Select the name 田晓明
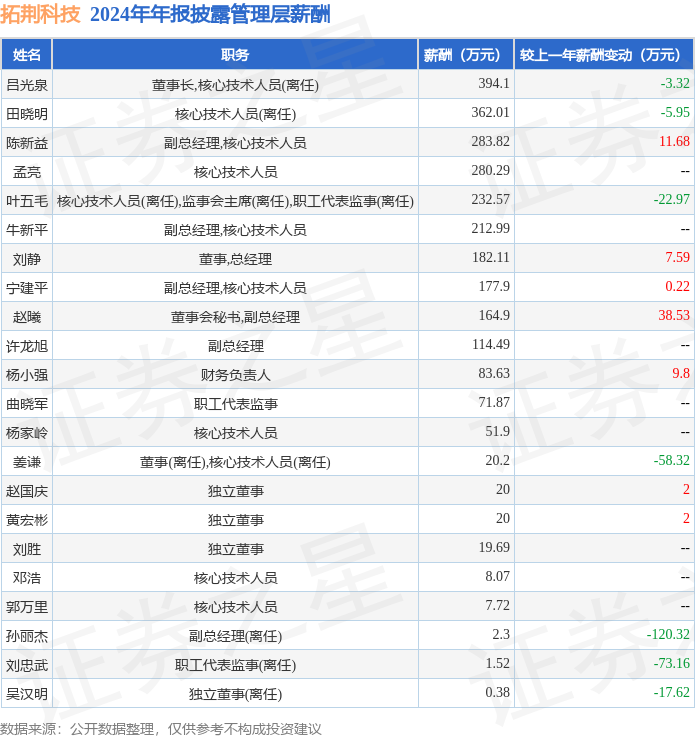This screenshot has height=738, width=695. coord(27,114)
